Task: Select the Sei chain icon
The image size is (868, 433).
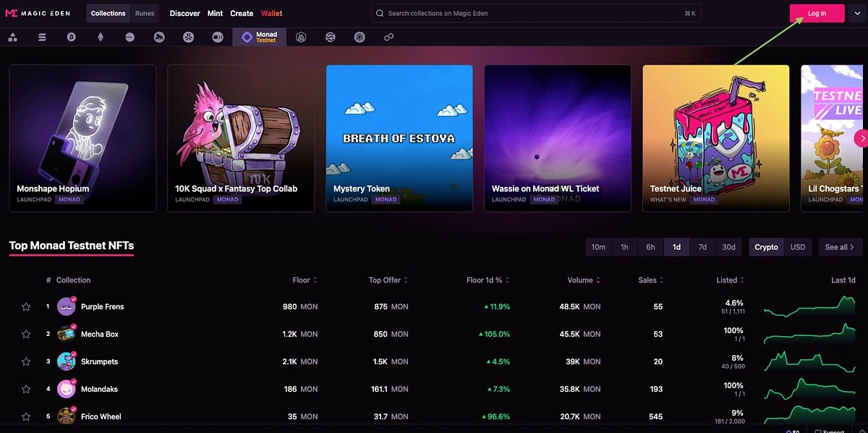Action: 331,37
